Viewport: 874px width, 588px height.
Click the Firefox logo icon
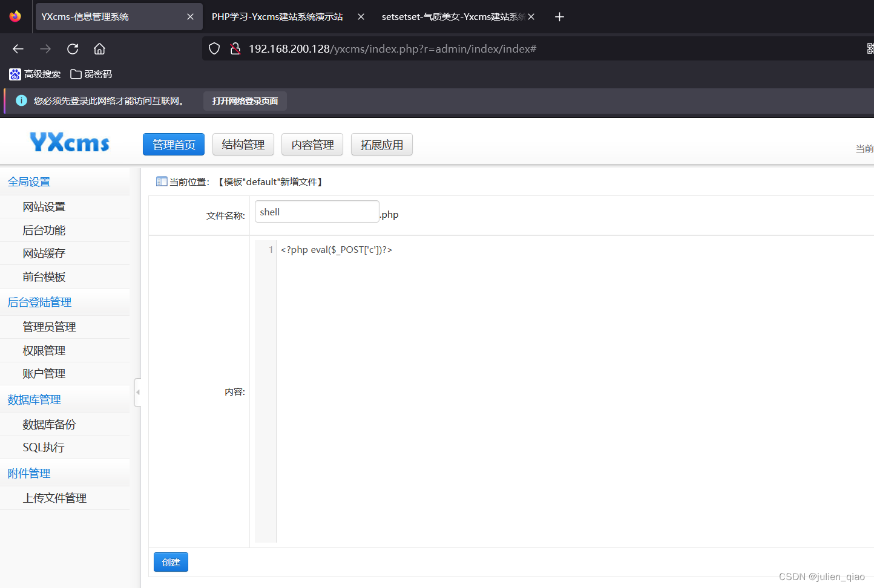click(15, 16)
